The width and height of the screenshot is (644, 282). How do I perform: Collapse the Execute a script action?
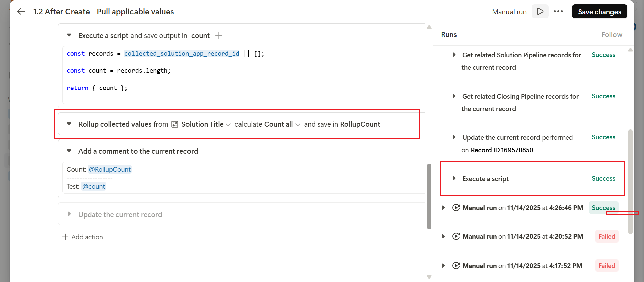(69, 35)
